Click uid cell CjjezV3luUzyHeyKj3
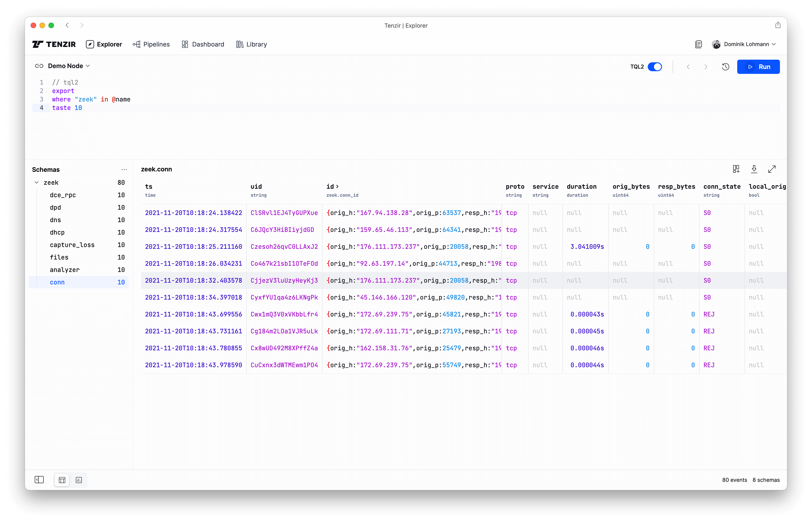 (284, 280)
